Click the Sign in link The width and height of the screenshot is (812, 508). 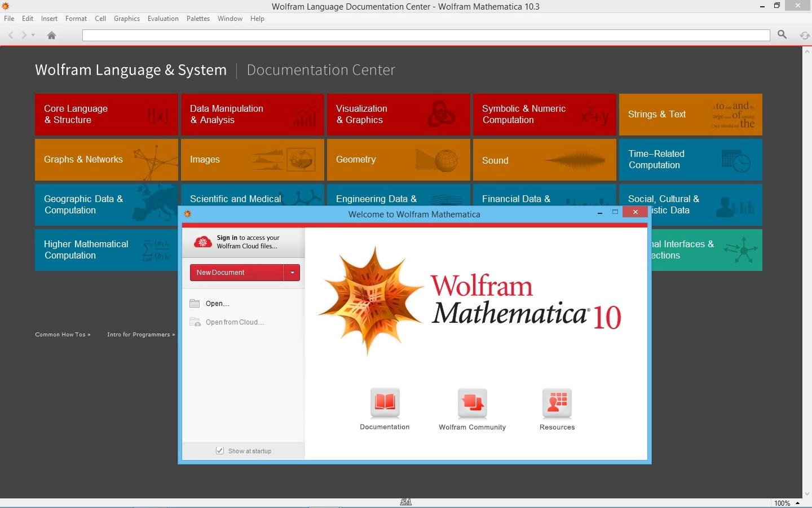click(227, 238)
